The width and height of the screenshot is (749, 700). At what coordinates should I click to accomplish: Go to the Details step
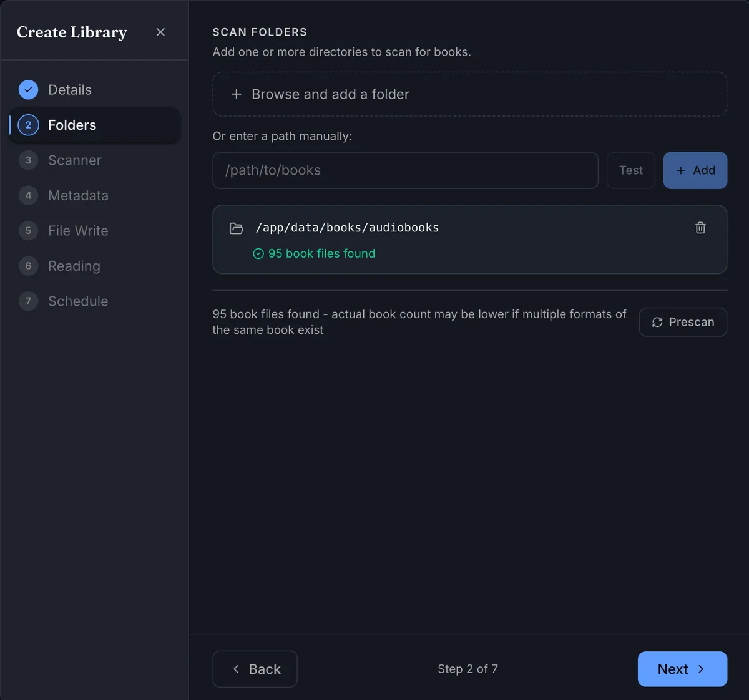[x=94, y=90]
